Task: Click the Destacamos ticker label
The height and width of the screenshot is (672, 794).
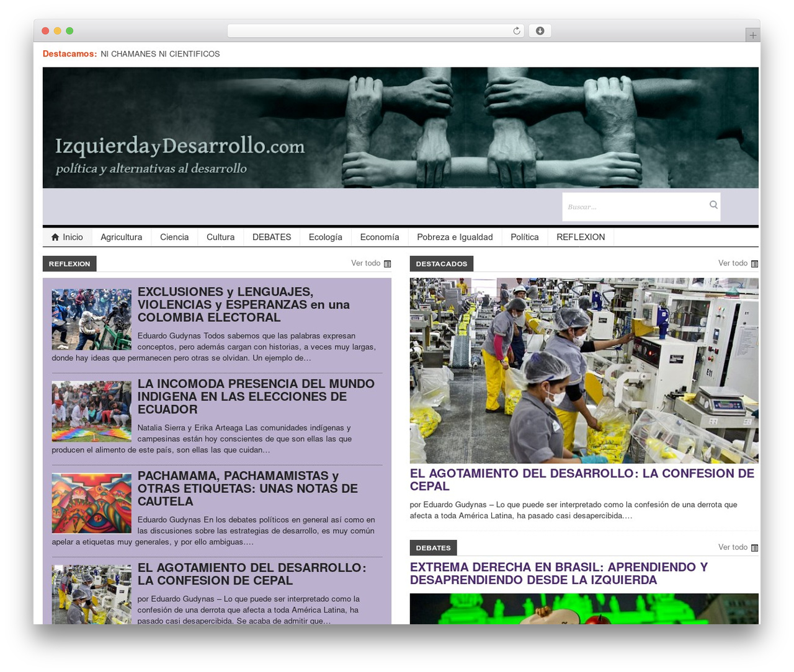Action: [69, 54]
